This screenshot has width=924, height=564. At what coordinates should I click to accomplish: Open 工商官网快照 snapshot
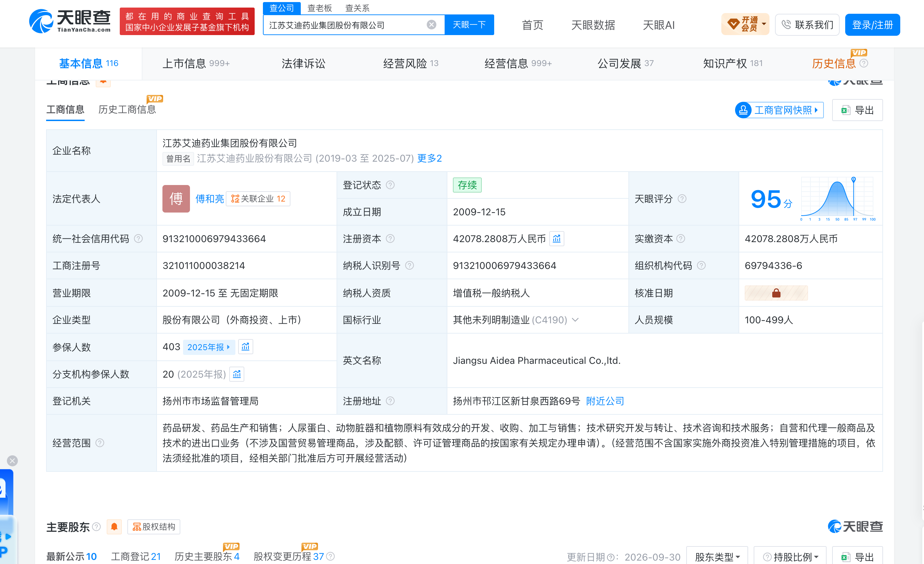click(x=779, y=110)
